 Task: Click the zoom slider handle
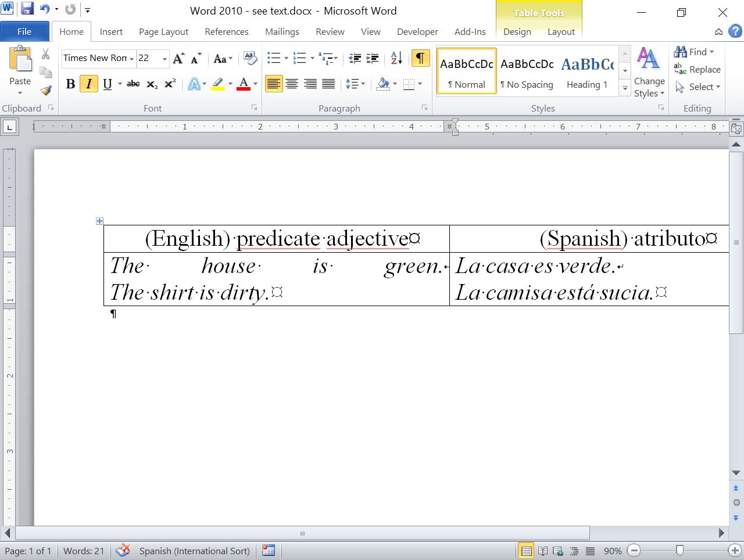[679, 550]
